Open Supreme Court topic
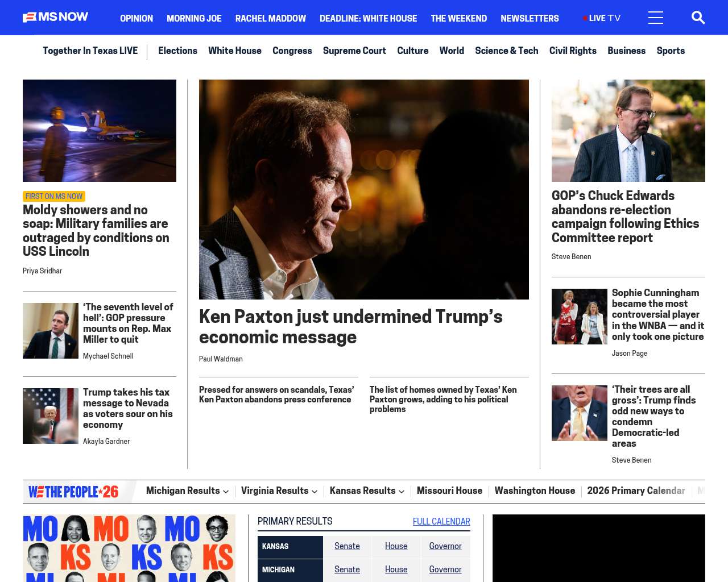Viewport: 728px width, 582px height. pos(354,51)
